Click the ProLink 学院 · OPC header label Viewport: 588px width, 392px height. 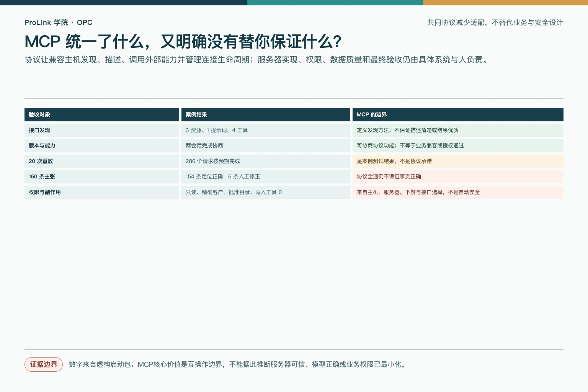click(x=58, y=23)
